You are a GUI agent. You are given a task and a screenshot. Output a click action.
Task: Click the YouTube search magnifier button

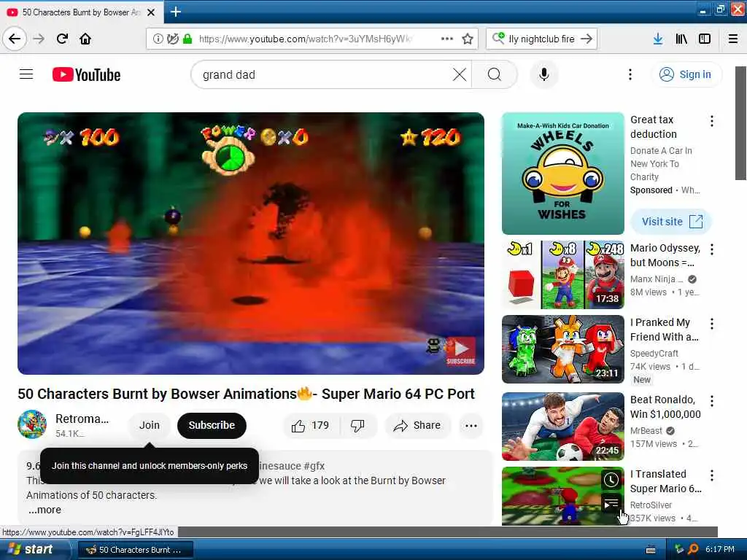495,74
